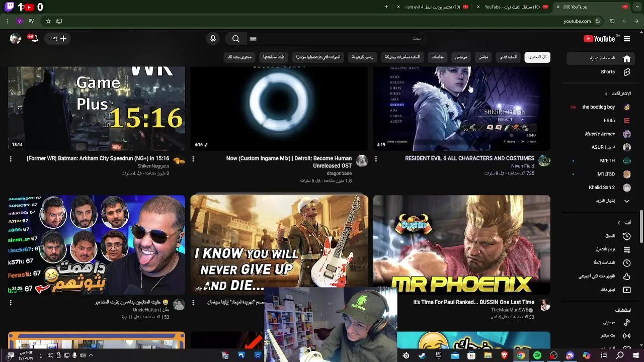
Task: Open voice search microphone
Action: pos(213,39)
